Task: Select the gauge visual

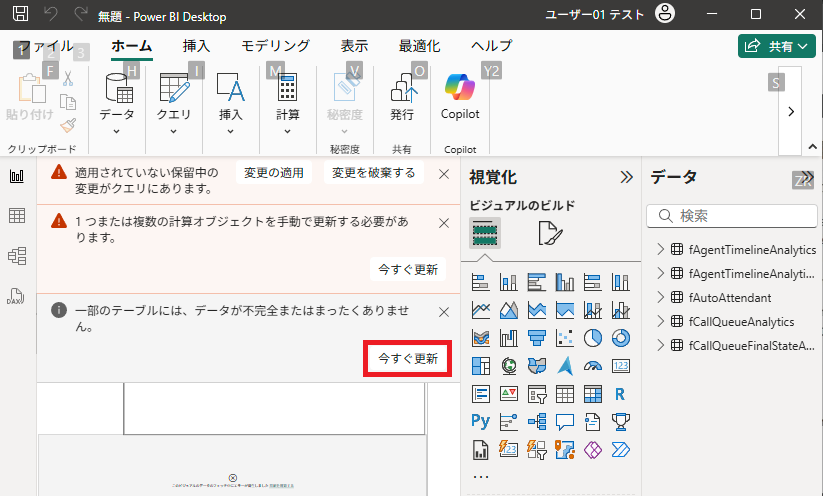Action: coord(593,366)
